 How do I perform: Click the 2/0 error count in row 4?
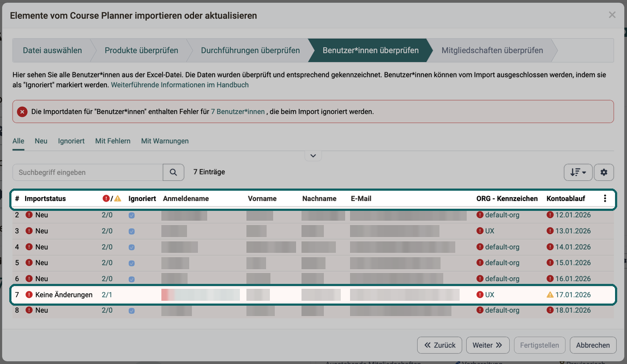107,247
